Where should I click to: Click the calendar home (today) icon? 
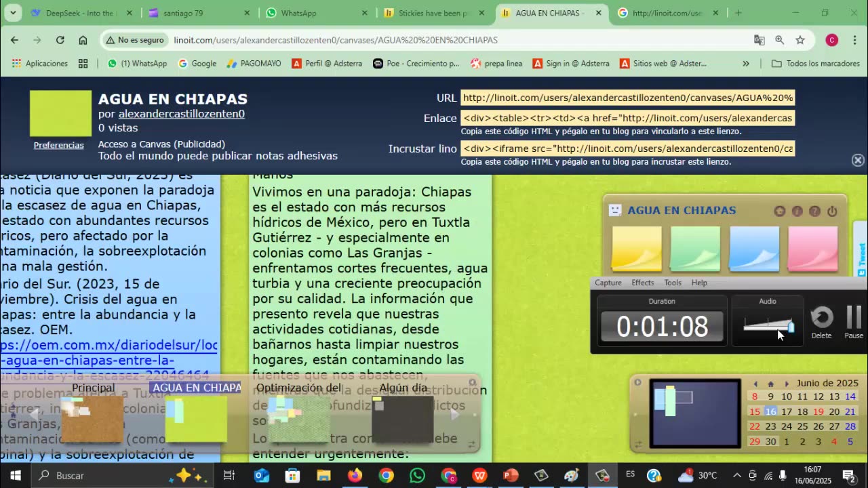[771, 384]
